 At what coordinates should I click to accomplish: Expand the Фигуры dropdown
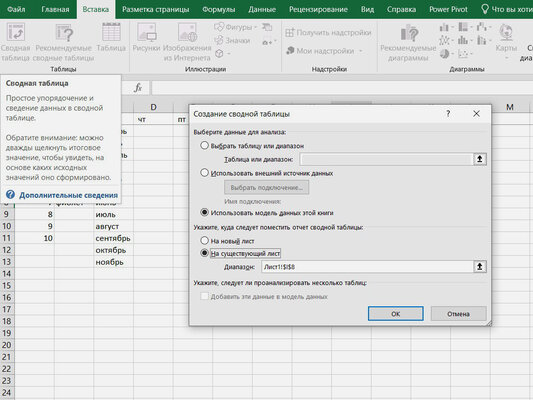click(x=256, y=27)
